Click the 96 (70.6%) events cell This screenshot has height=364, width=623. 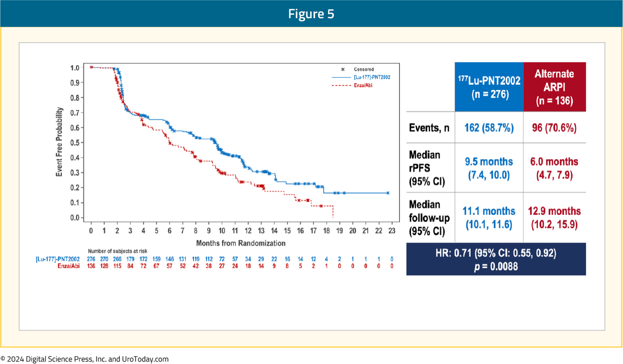tap(555, 128)
